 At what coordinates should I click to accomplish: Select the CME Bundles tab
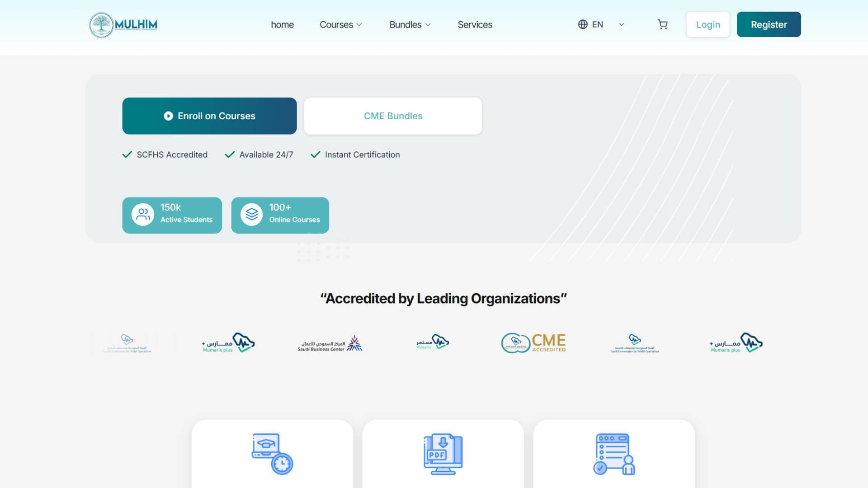click(x=393, y=116)
